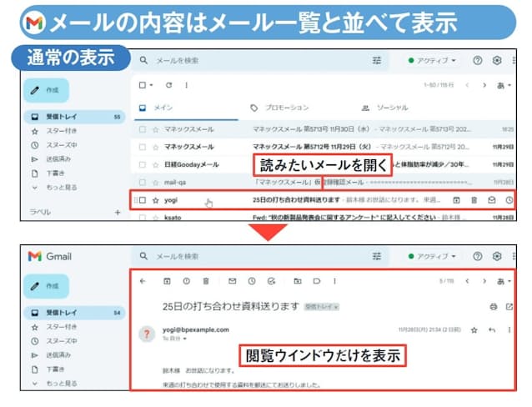The height and width of the screenshot is (407, 532).
Task: Star the 日経Goodayメール email
Action: (156, 164)
